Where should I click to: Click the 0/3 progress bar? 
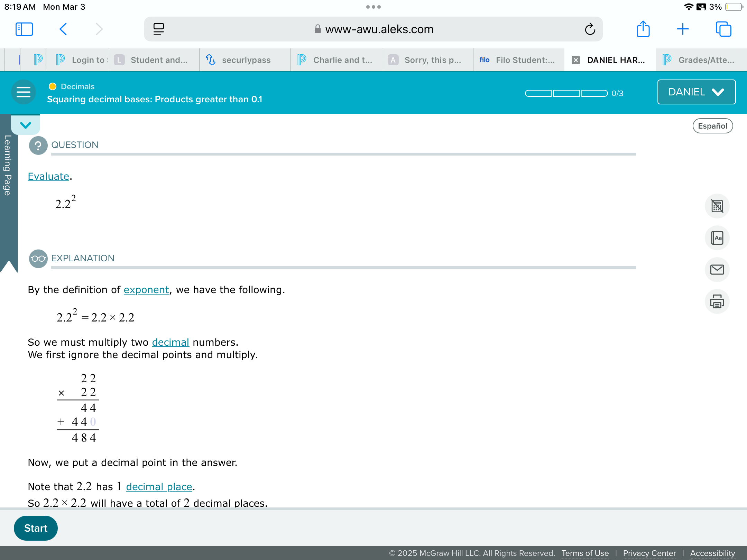click(x=566, y=93)
